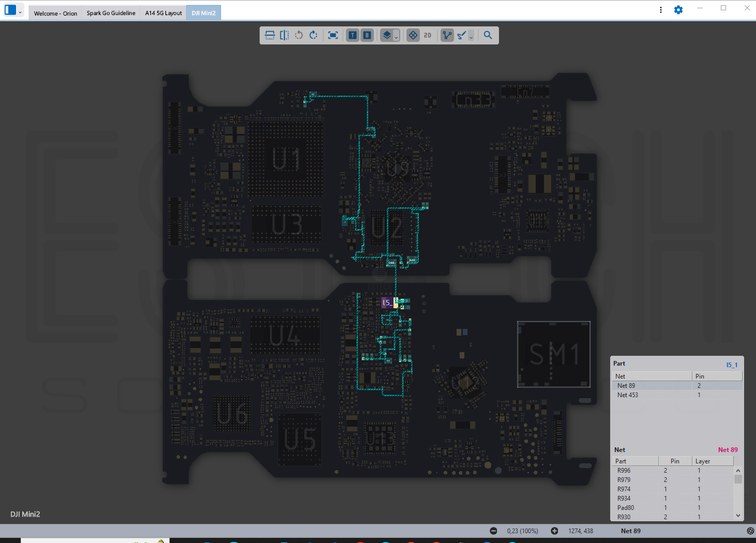Expand the sidebar panel dropdown arrow
This screenshot has height=543, width=756.
coord(21,12)
